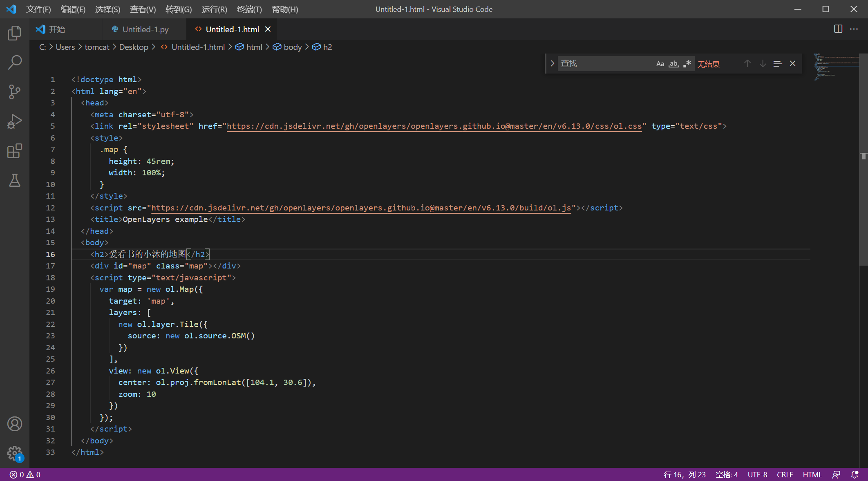Image resolution: width=868 pixels, height=481 pixels.
Task: Click find in selection icon
Action: coord(778,64)
